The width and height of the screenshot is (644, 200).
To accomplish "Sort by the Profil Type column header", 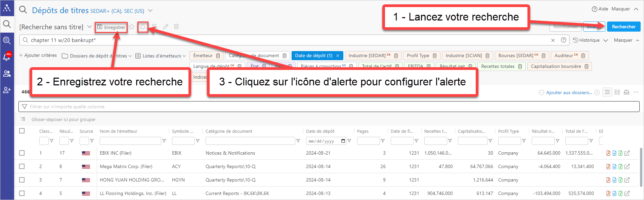I will [508, 131].
